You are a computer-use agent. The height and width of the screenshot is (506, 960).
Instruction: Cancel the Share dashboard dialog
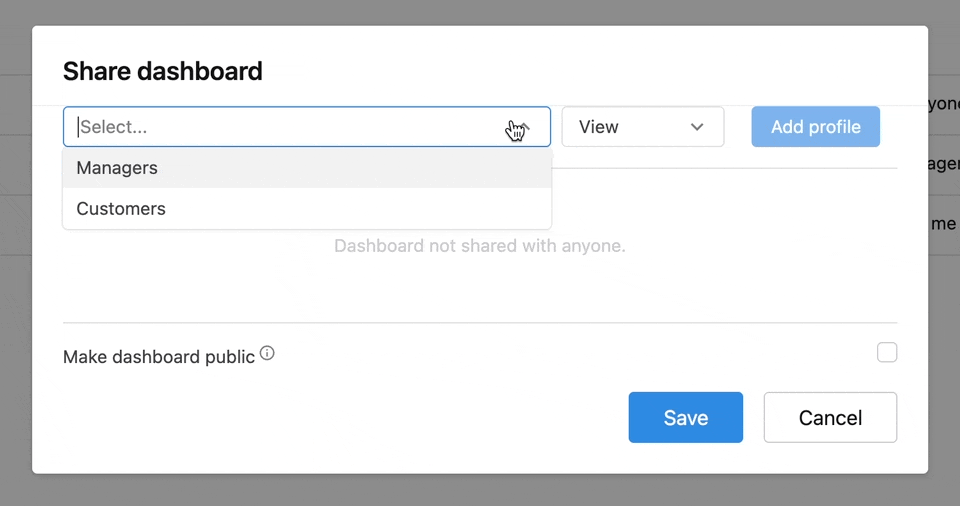pyautogui.click(x=830, y=417)
